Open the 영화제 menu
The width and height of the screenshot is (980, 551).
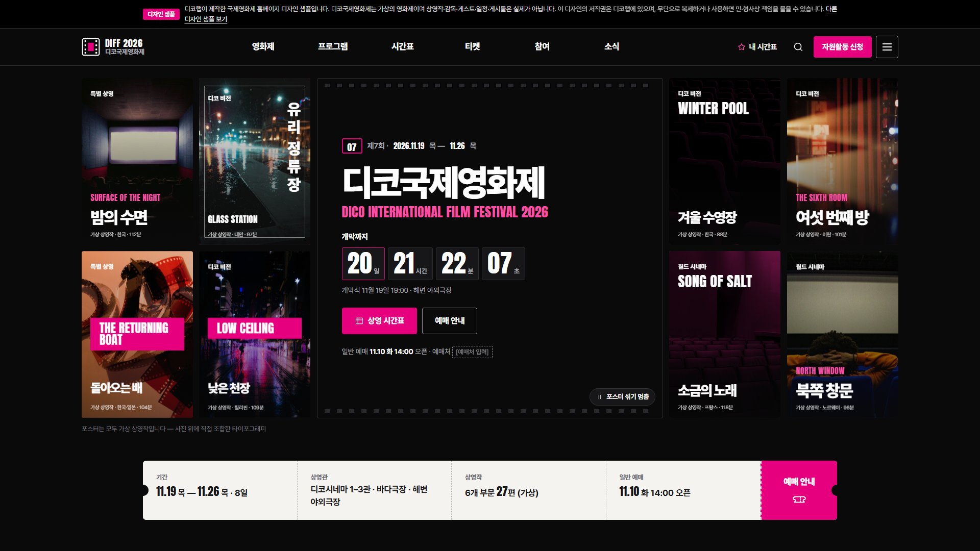(263, 46)
